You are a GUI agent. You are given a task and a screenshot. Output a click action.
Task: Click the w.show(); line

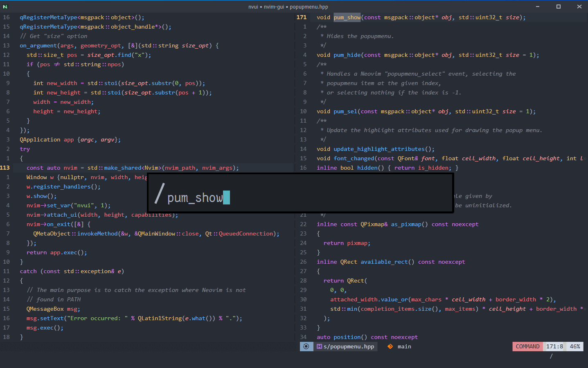[42, 196]
